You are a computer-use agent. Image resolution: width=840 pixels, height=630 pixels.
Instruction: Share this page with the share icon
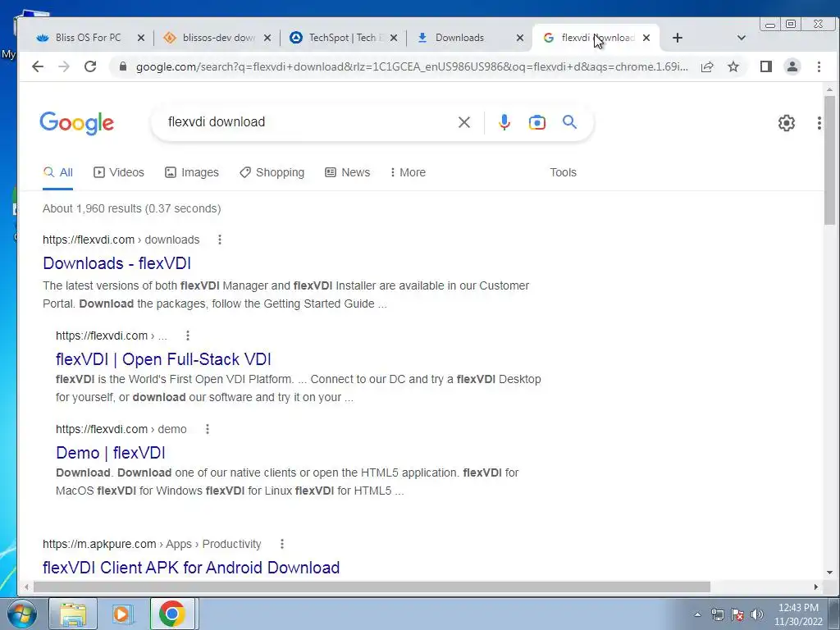(707, 66)
